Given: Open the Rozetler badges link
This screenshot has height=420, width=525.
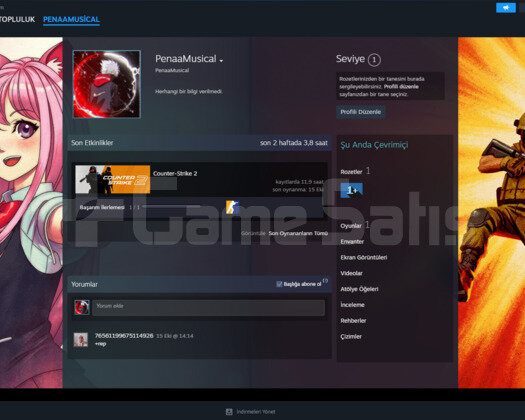Looking at the screenshot, I should [351, 172].
